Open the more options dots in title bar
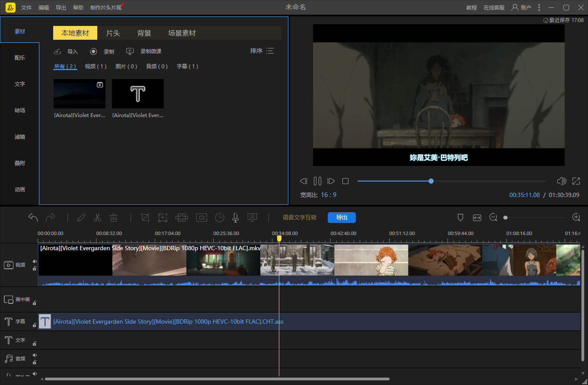This screenshot has width=588, height=385. pyautogui.click(x=539, y=7)
